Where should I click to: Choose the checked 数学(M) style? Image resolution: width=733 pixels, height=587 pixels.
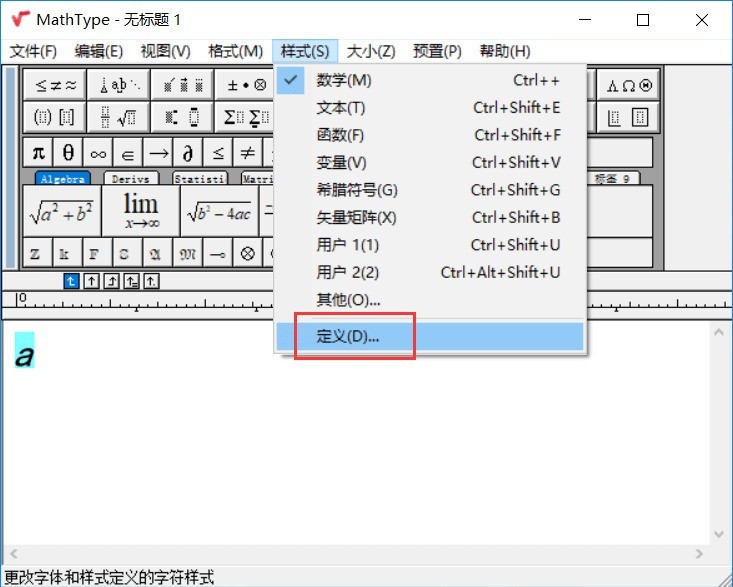click(430, 80)
